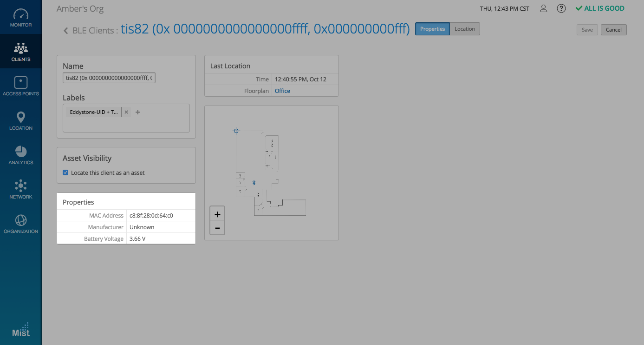Uncheck Locate this client as an asset

tap(65, 172)
